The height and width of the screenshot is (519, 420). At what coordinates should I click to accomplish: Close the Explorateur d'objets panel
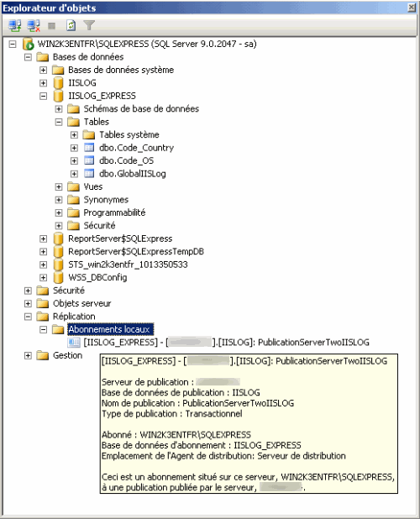tap(412, 8)
